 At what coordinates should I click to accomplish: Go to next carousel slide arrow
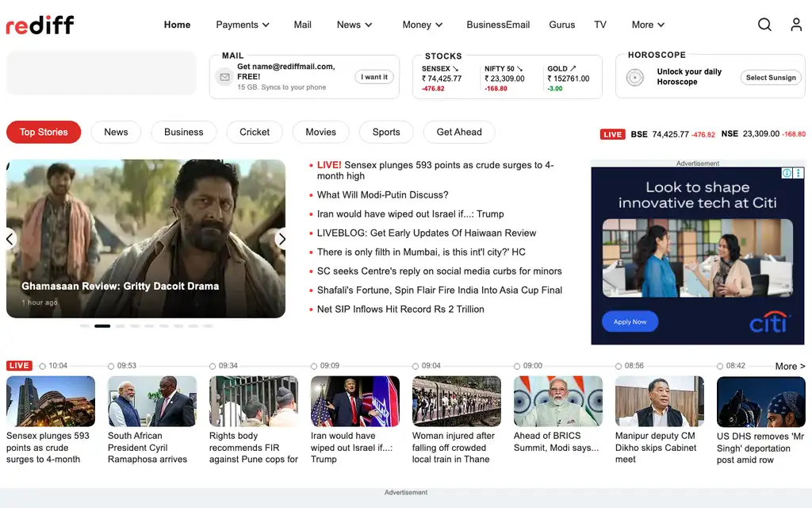coord(282,239)
